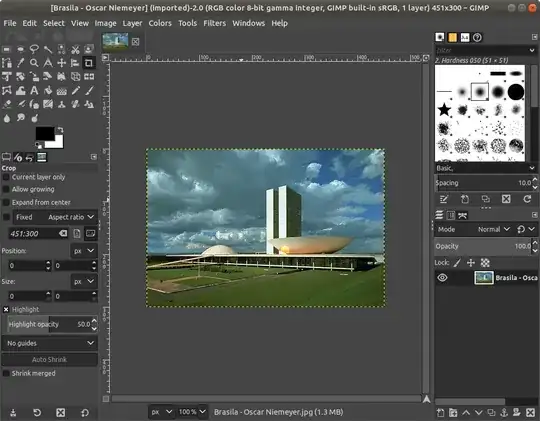Viewport: 540px width, 421px height.
Task: Select the Zoom magnifier tool
Action: pos(34,63)
